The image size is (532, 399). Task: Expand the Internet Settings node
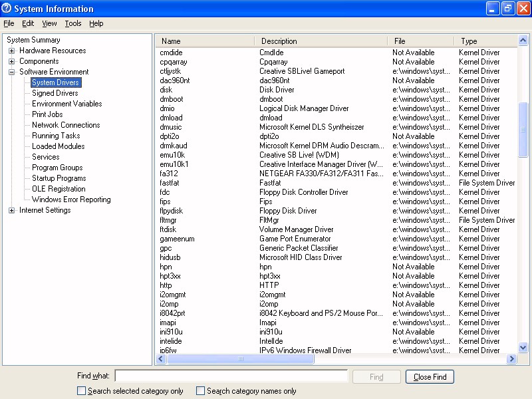(12, 210)
